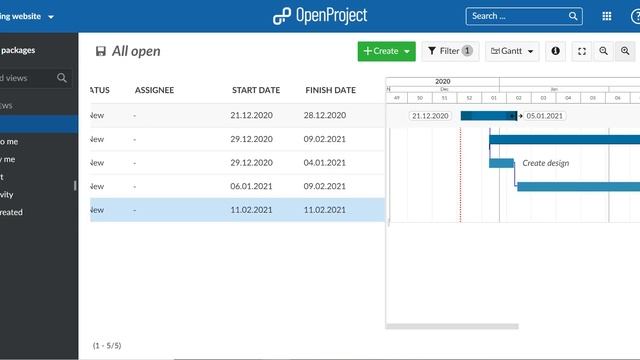This screenshot has width=640, height=360.
Task: Open the 'activity' sidebar view
Action: tap(7, 195)
